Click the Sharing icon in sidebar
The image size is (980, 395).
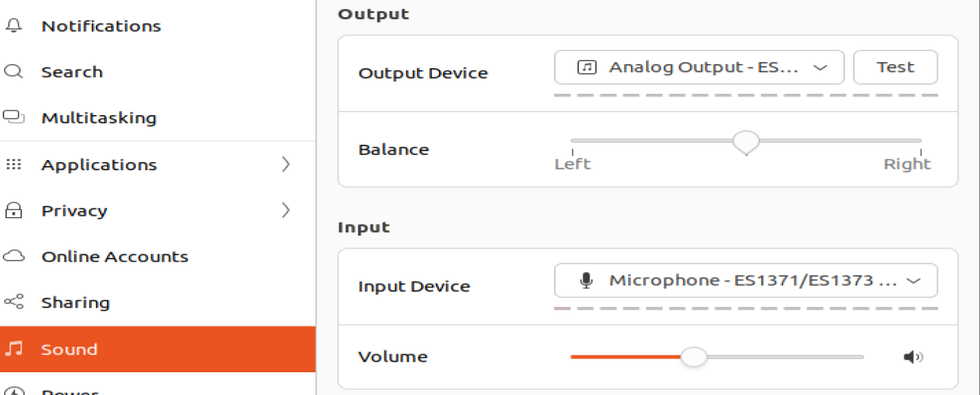click(14, 302)
